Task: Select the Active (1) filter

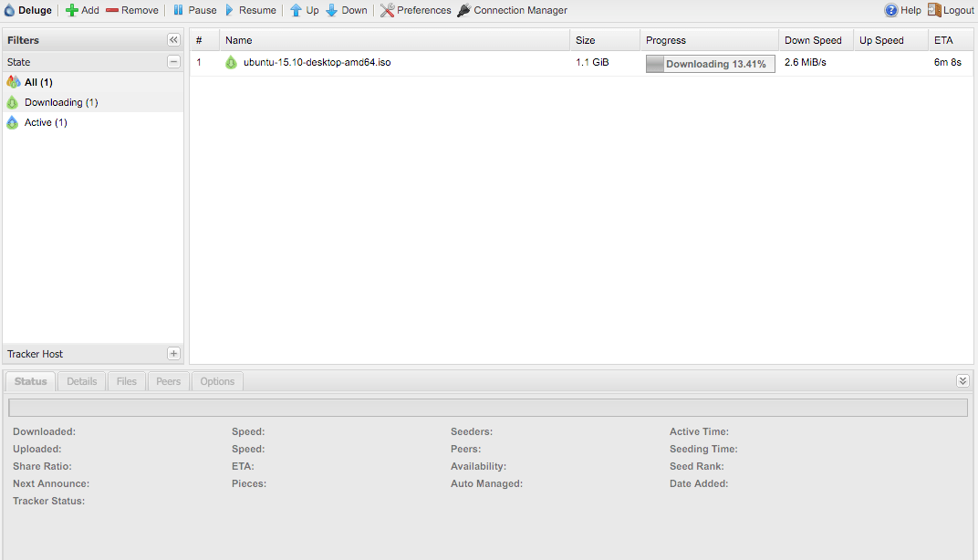Action: 46,122
